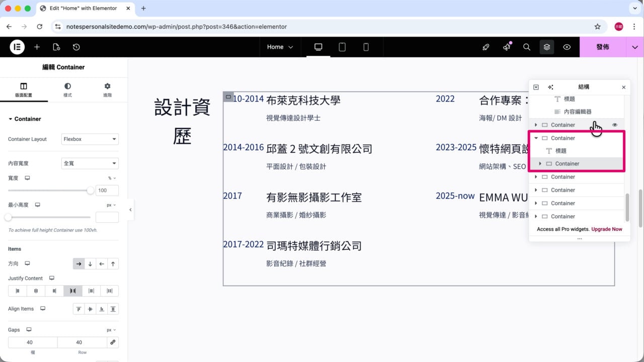Open the 寬度 percent unit selector
This screenshot has width=644, height=362.
coord(112,178)
